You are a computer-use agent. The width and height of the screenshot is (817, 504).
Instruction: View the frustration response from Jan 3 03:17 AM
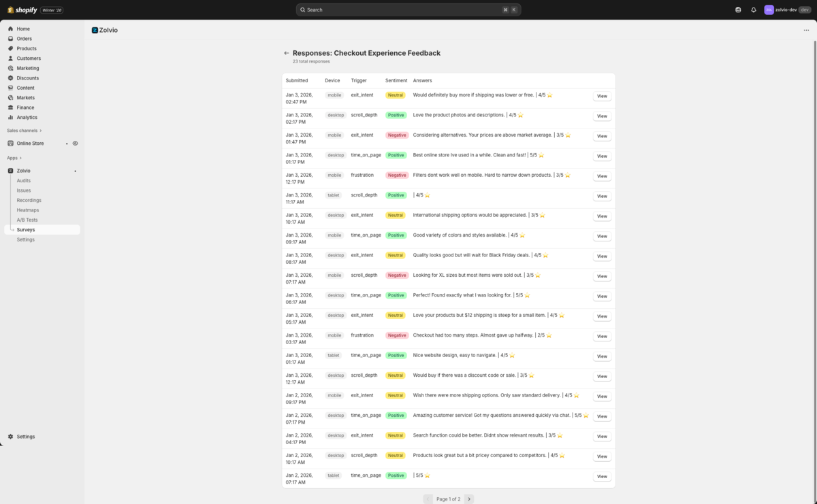[601, 336]
